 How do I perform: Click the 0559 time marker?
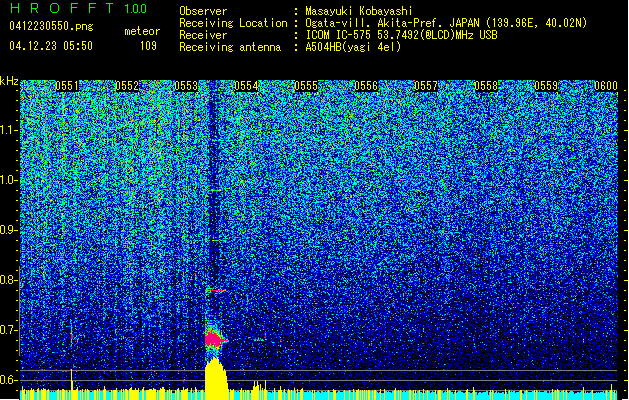point(546,86)
